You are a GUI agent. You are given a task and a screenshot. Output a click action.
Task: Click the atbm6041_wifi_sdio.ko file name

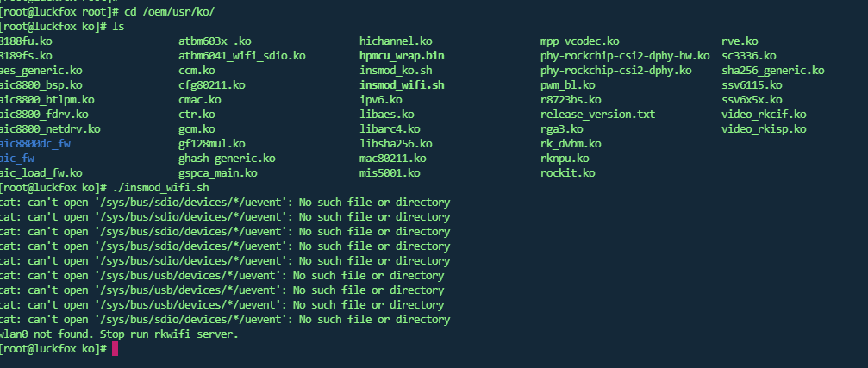click(x=242, y=56)
